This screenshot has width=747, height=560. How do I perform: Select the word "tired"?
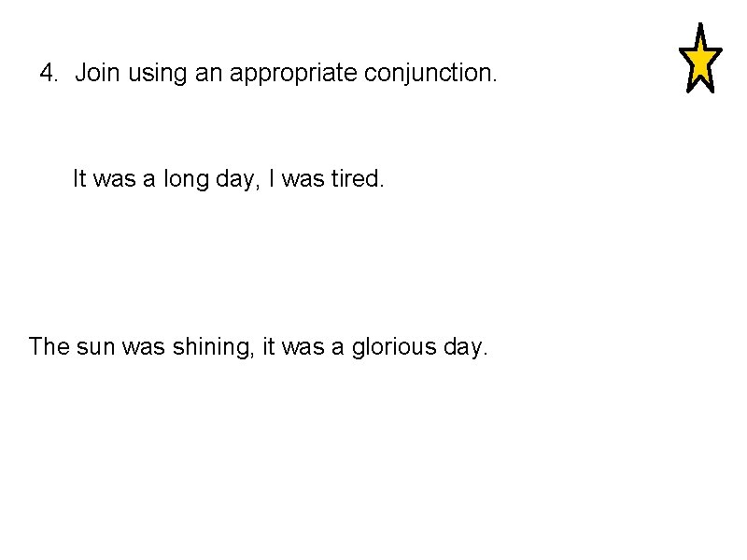pyautogui.click(x=356, y=178)
